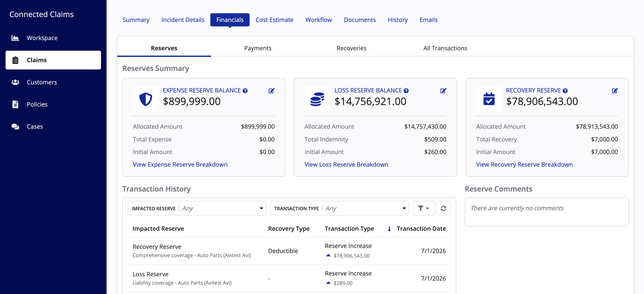Show help for Loss Reserve Balance

click(406, 91)
